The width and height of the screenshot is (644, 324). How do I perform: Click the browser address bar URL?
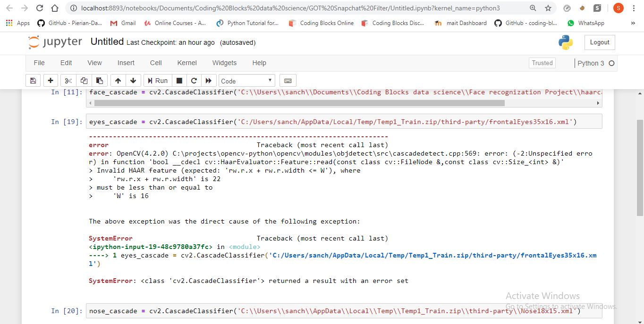click(x=290, y=8)
